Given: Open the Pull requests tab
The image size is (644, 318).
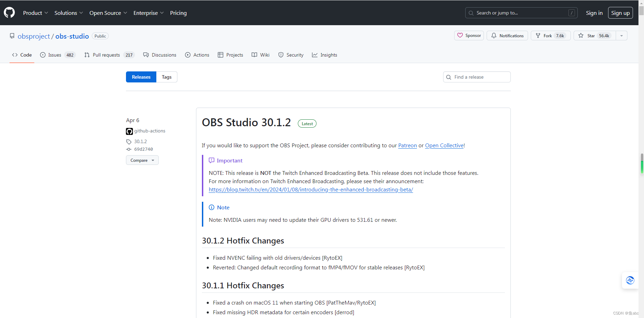Looking at the screenshot, I should click(109, 55).
